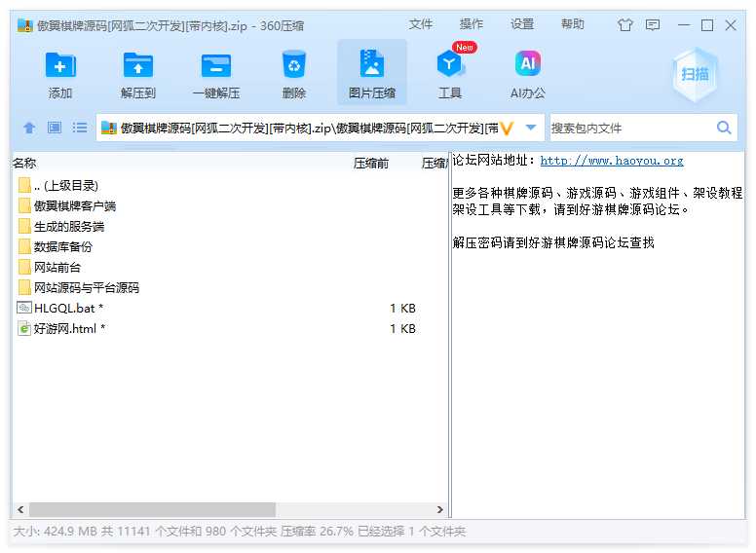Click the 添加 (Add) toolbar icon
Viewport: 756px width, 553px height.
click(x=60, y=64)
